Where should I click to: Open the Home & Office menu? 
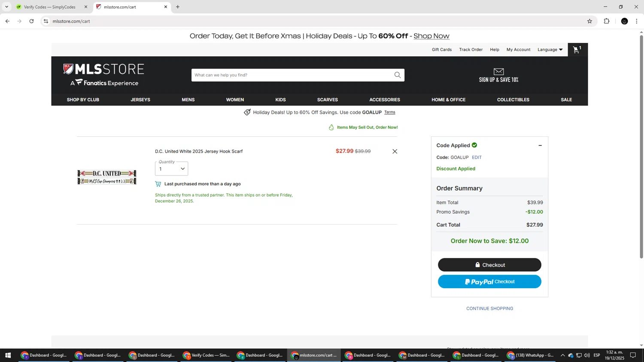point(448,100)
